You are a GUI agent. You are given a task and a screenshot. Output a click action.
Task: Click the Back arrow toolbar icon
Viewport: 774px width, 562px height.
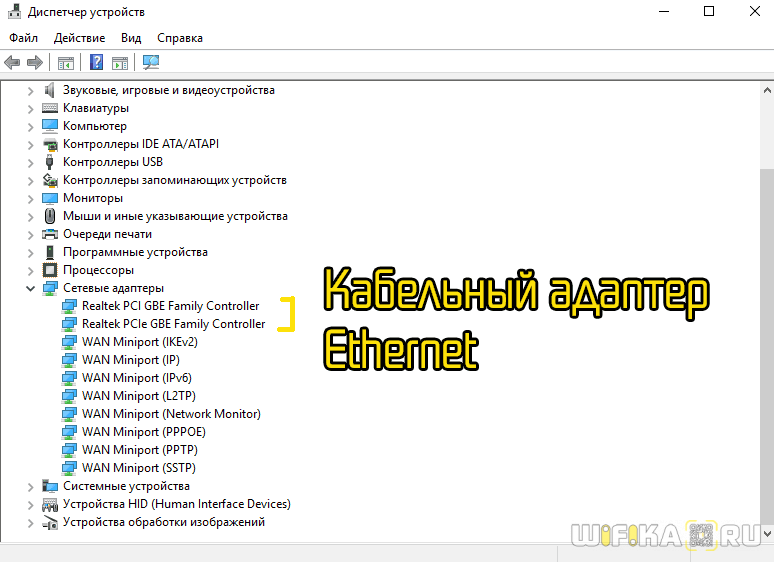point(12,63)
